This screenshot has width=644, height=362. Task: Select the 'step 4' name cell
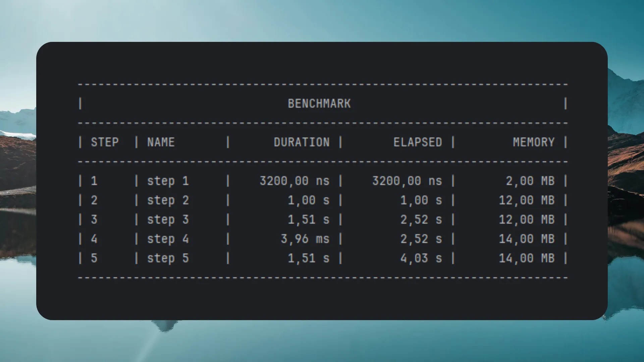168,239
